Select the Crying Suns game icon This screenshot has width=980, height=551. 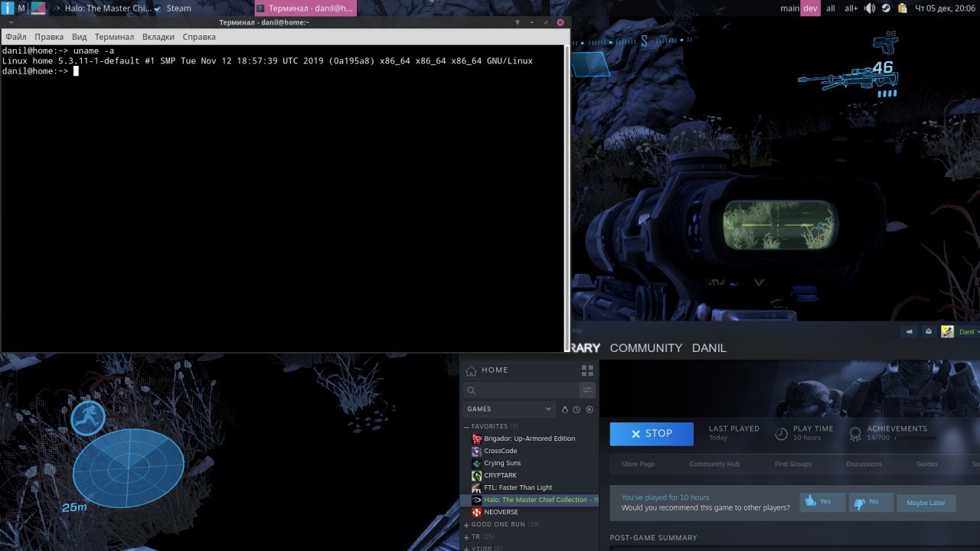477,464
